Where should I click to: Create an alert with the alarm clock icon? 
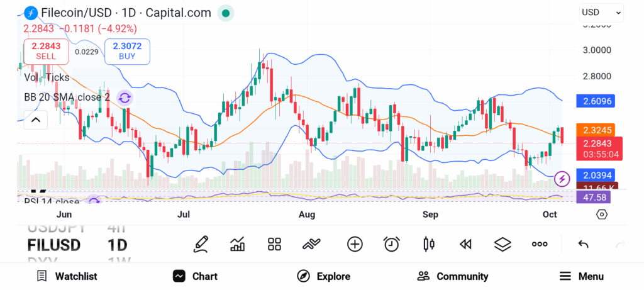click(392, 244)
